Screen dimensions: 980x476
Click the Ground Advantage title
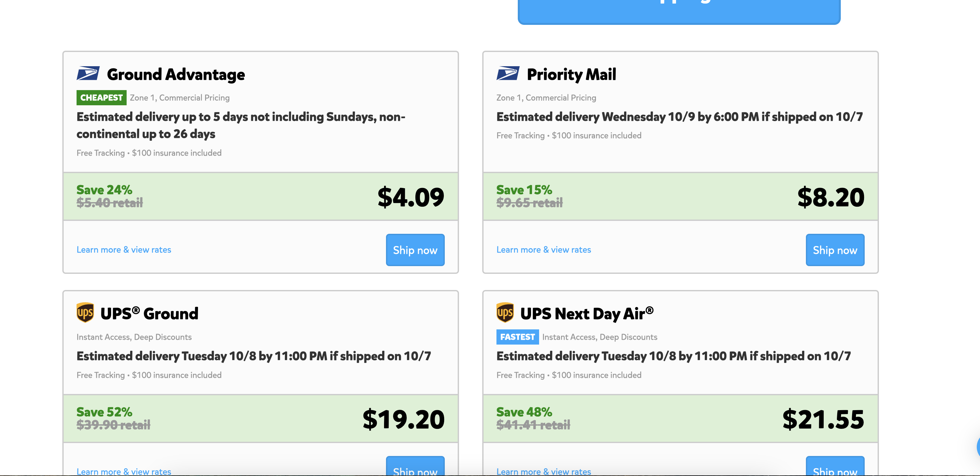click(x=176, y=74)
